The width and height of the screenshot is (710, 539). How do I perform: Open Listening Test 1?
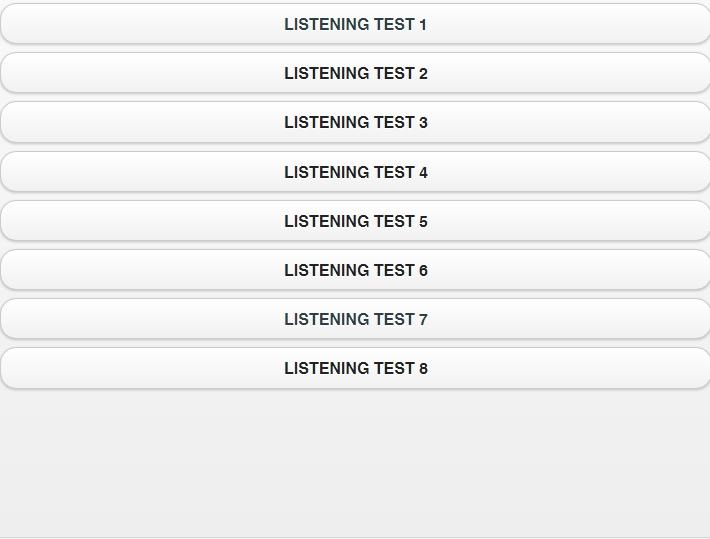(x=355, y=24)
